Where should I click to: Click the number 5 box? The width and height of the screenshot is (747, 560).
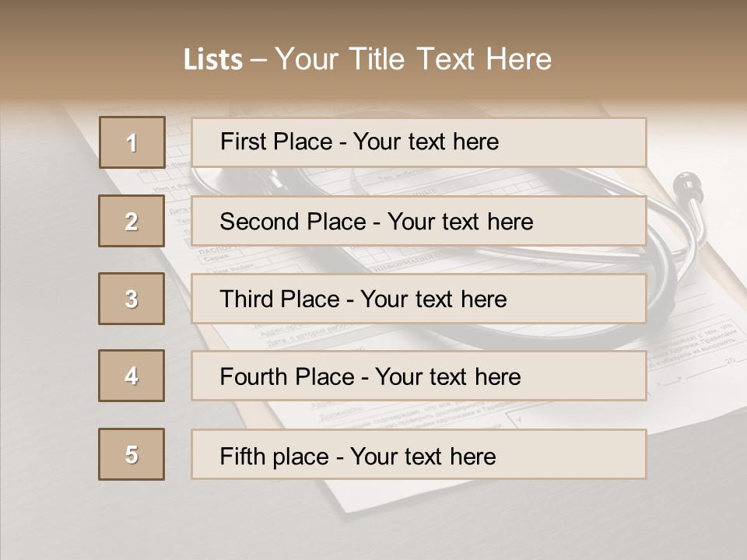[132, 454]
